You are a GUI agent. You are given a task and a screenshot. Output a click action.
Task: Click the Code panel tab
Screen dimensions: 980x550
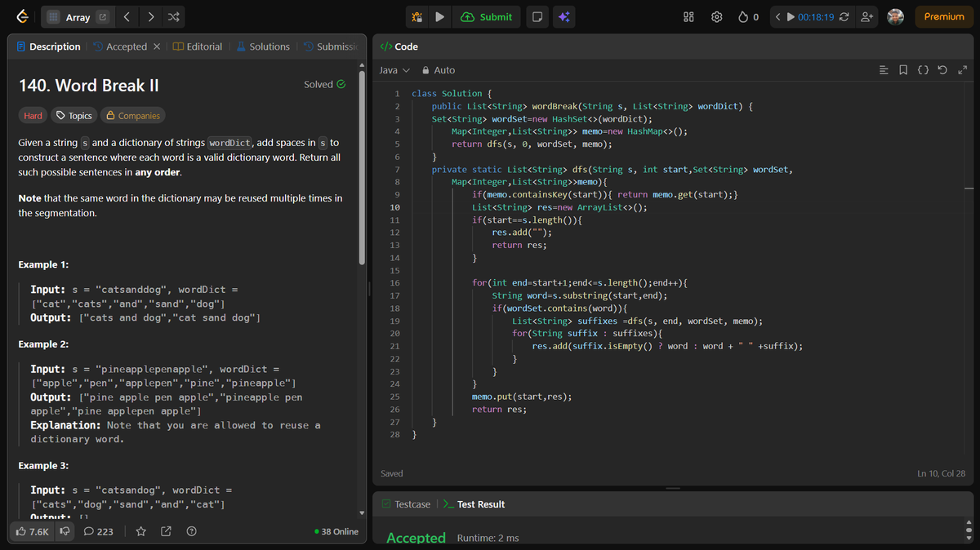click(x=400, y=47)
